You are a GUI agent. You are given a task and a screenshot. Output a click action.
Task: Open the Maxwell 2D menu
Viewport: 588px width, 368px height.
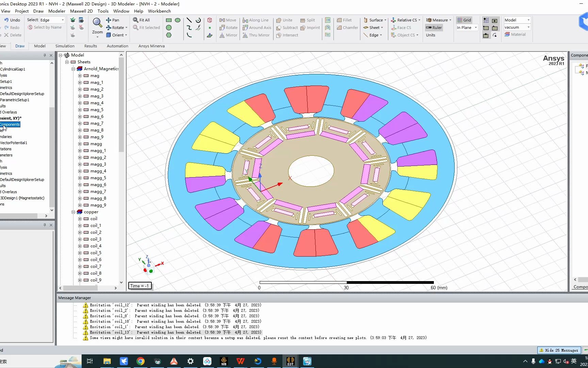81,11
